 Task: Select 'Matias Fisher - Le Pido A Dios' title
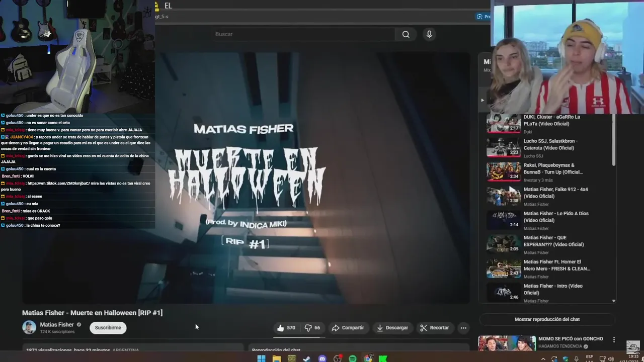tap(556, 217)
